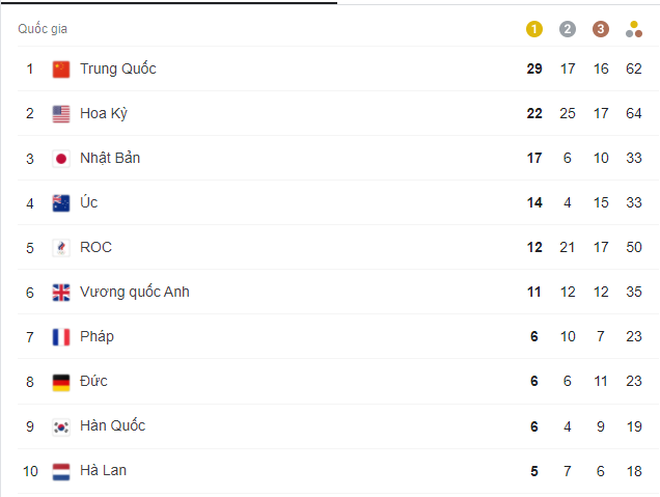Click the gold medal column header

pyautogui.click(x=534, y=29)
